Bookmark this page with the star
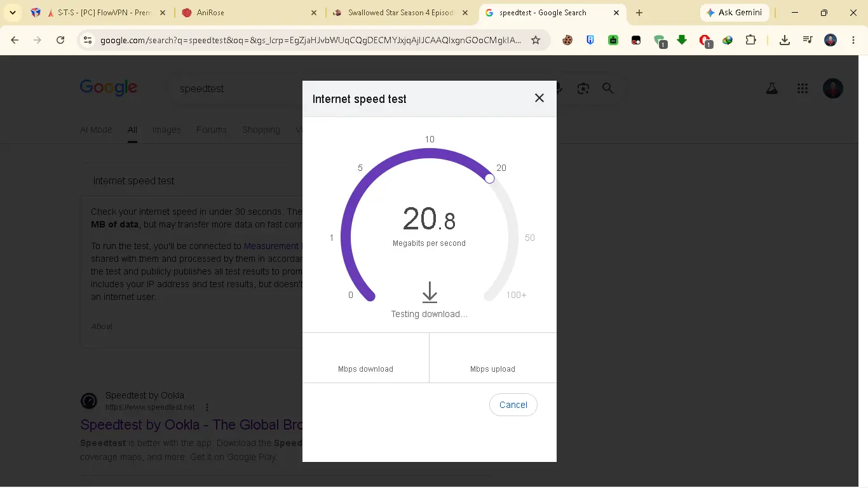The image size is (868, 488). (x=536, y=40)
